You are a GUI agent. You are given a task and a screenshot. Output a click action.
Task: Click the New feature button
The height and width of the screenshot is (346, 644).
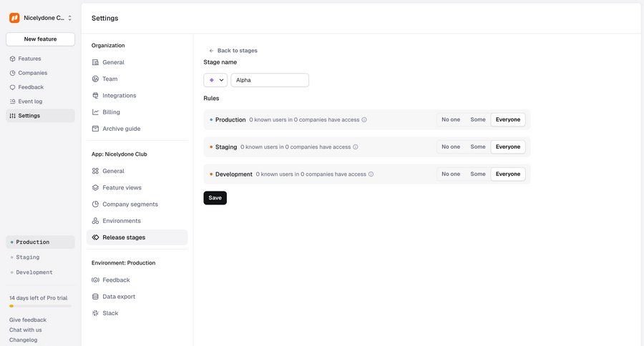[x=40, y=39]
